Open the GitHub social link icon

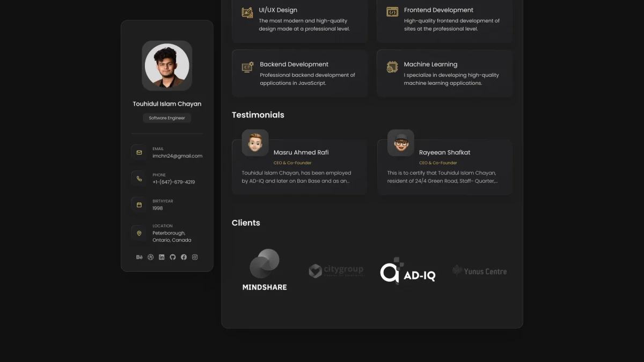(173, 257)
